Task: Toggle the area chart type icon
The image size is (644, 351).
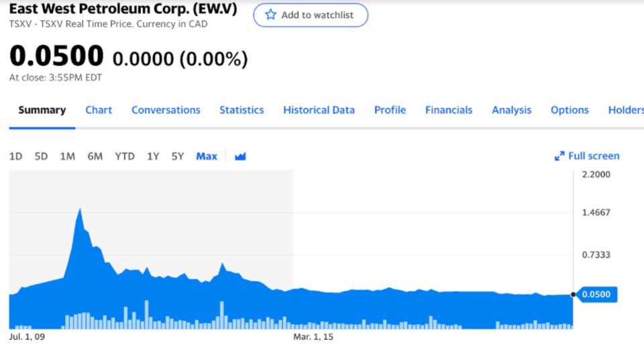Action: (240, 156)
